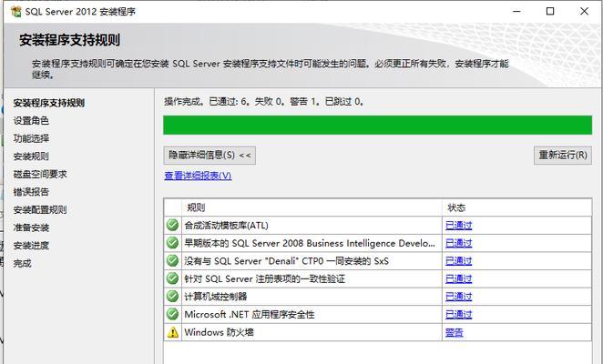Click the SQL Server setup title bar icon
The height and width of the screenshot is (364, 603).
15,12
